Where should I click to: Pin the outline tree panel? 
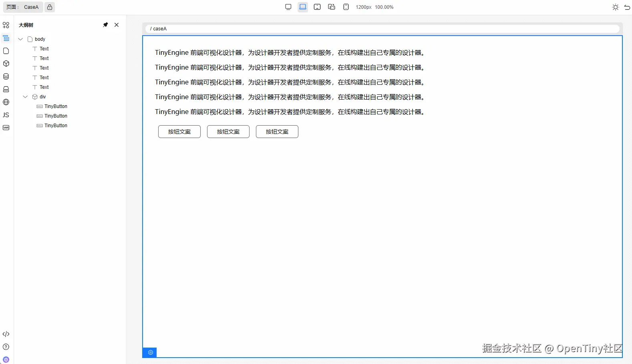105,25
